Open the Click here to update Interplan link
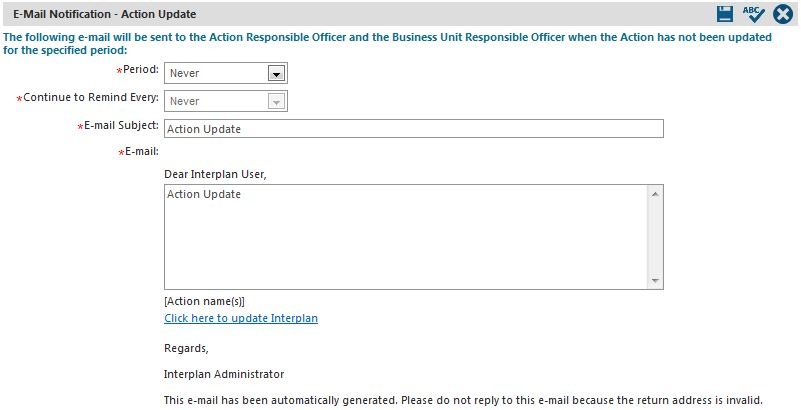 (241, 318)
